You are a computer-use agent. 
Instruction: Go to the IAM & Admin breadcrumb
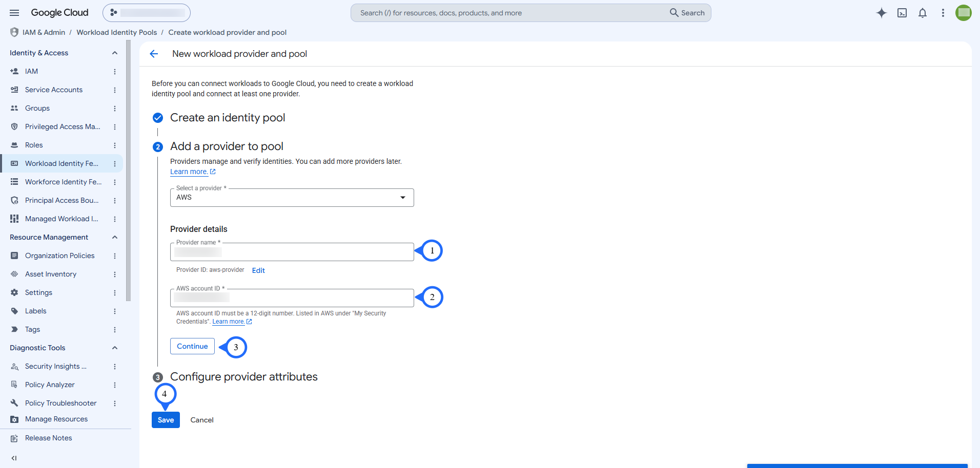click(44, 32)
